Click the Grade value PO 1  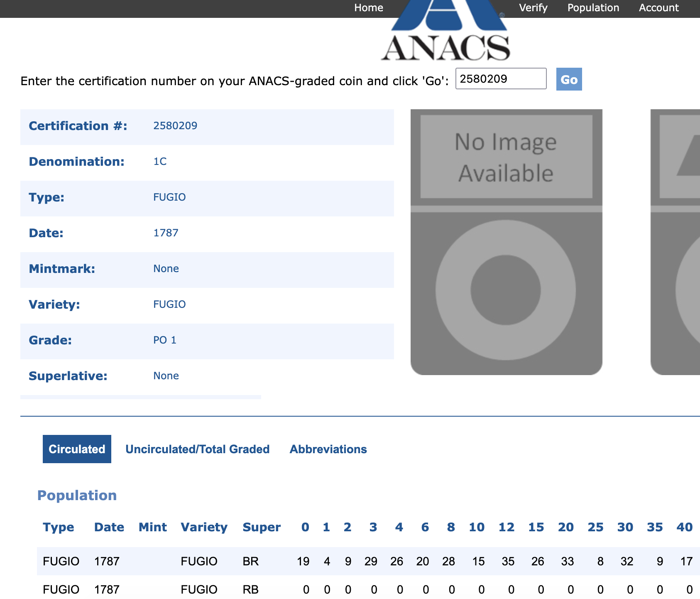[x=165, y=340]
